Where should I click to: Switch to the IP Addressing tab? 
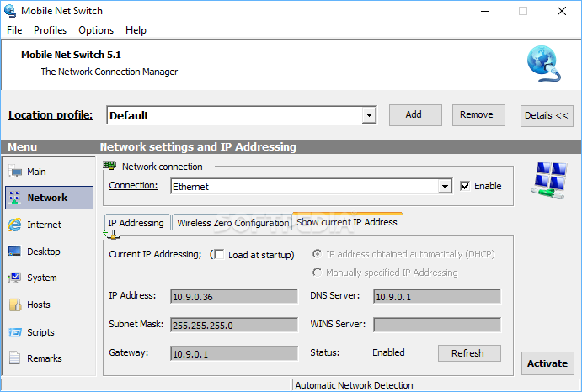[136, 223]
